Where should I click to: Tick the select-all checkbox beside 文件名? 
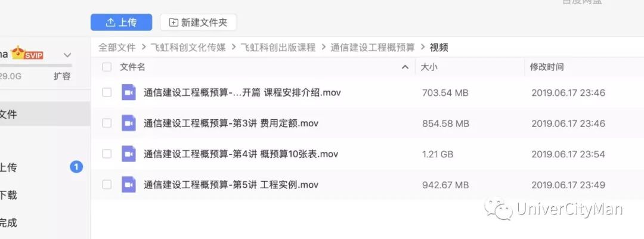point(107,67)
